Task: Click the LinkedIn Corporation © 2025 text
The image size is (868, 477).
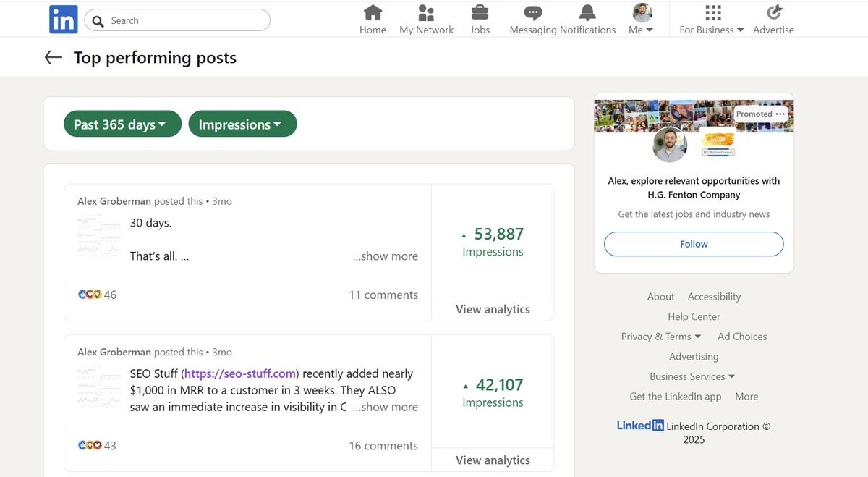Action: [718, 433]
